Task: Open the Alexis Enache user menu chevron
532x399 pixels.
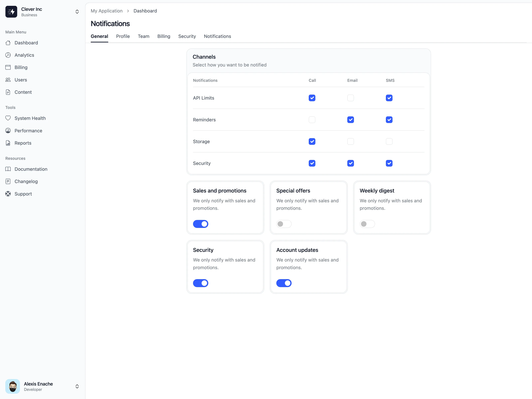Action: pos(77,386)
